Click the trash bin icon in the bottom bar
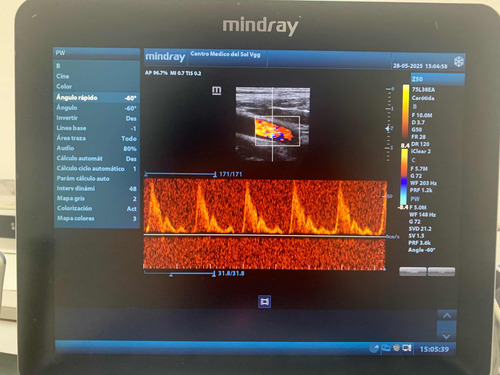The height and width of the screenshot is (375, 500). 396,348
